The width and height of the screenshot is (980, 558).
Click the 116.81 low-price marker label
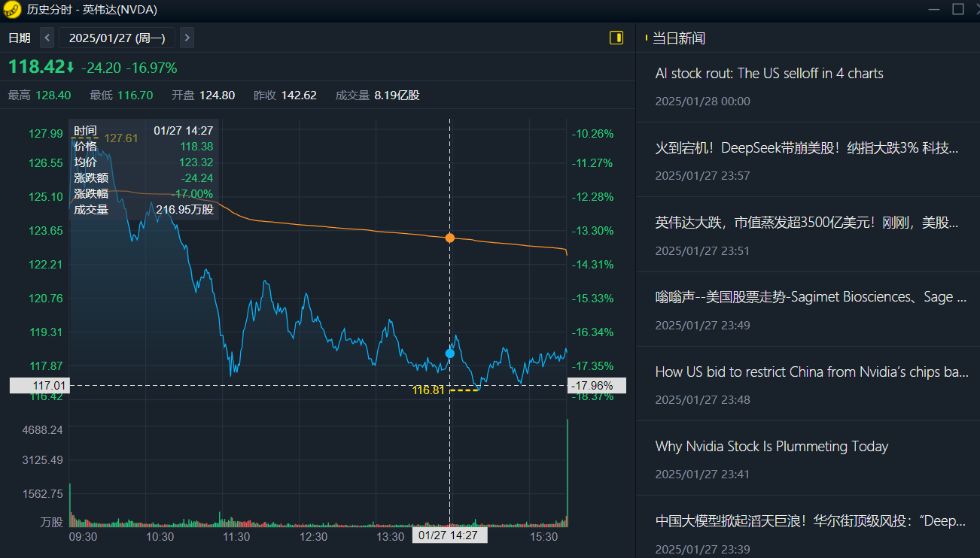pyautogui.click(x=428, y=390)
